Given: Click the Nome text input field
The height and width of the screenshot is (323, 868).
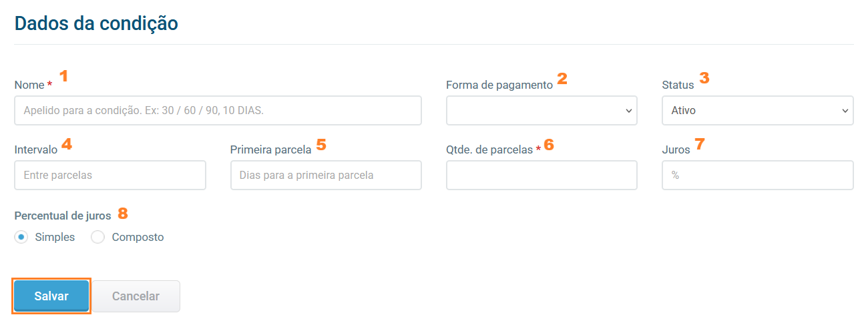Looking at the screenshot, I should (218, 110).
